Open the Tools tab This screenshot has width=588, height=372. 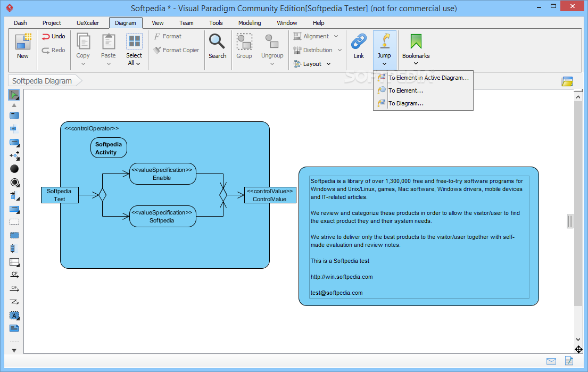216,23
